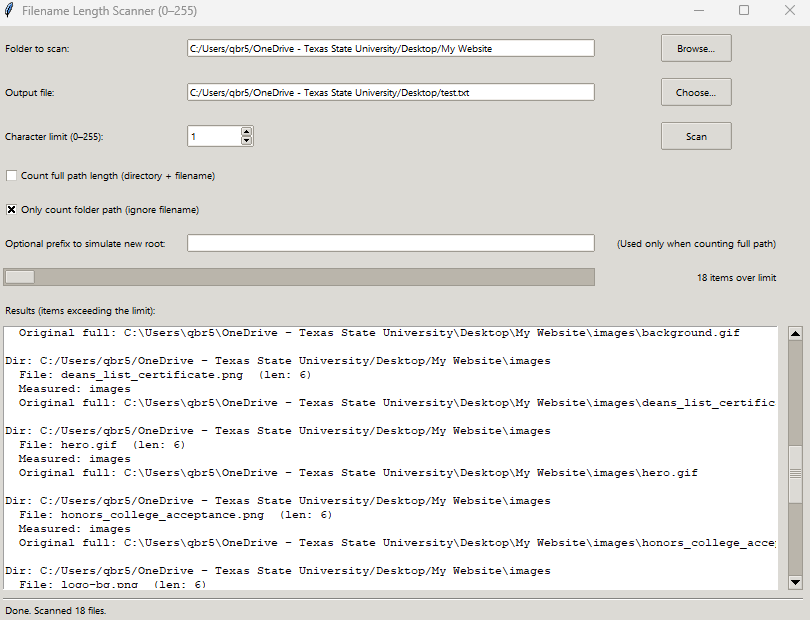810x620 pixels.
Task: Click the optional prefix input box
Action: coord(390,242)
